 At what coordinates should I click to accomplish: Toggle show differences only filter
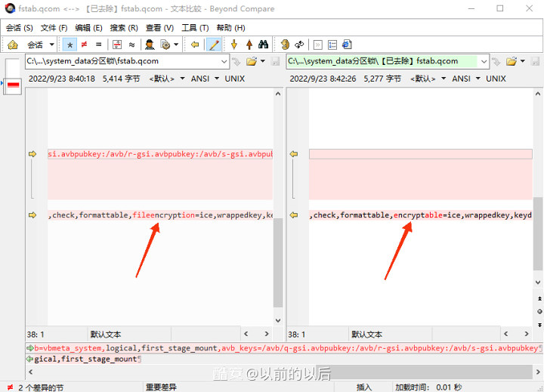[x=84, y=45]
